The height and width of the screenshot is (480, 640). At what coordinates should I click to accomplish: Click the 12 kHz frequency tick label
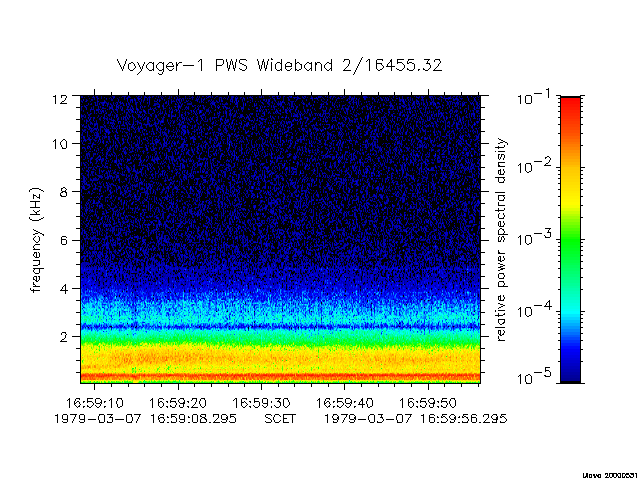coord(60,99)
